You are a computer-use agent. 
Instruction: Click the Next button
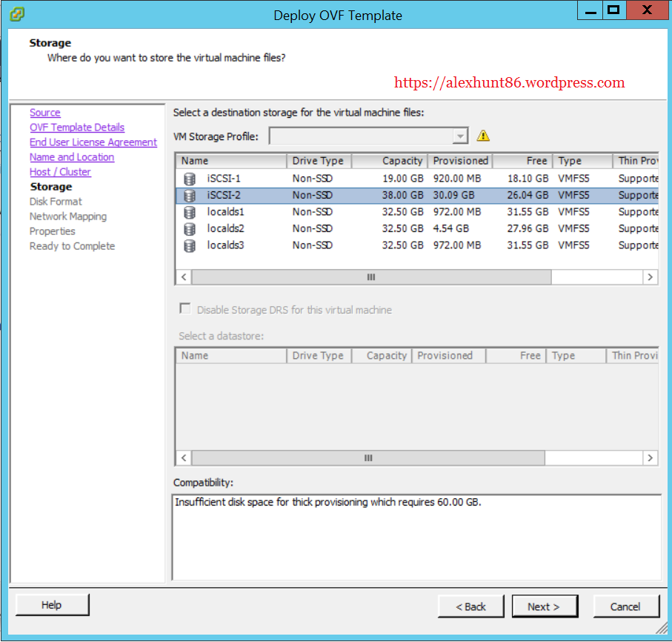pos(542,606)
